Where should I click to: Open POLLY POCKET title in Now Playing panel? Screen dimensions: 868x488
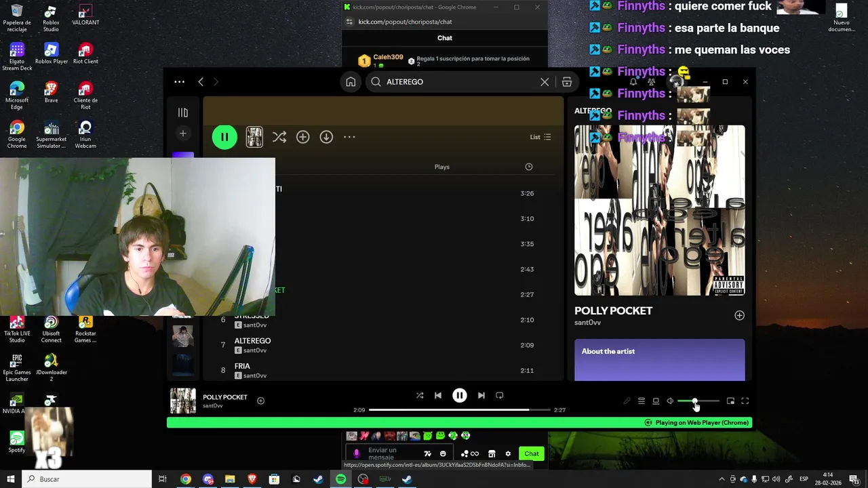pyautogui.click(x=613, y=310)
